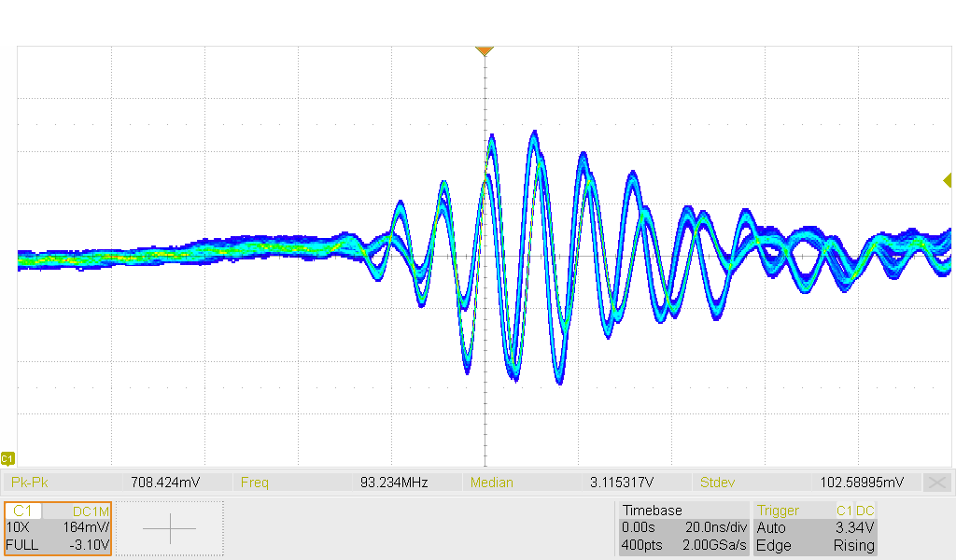Click the 3.34V trigger level value
956x560 pixels.
click(857, 527)
